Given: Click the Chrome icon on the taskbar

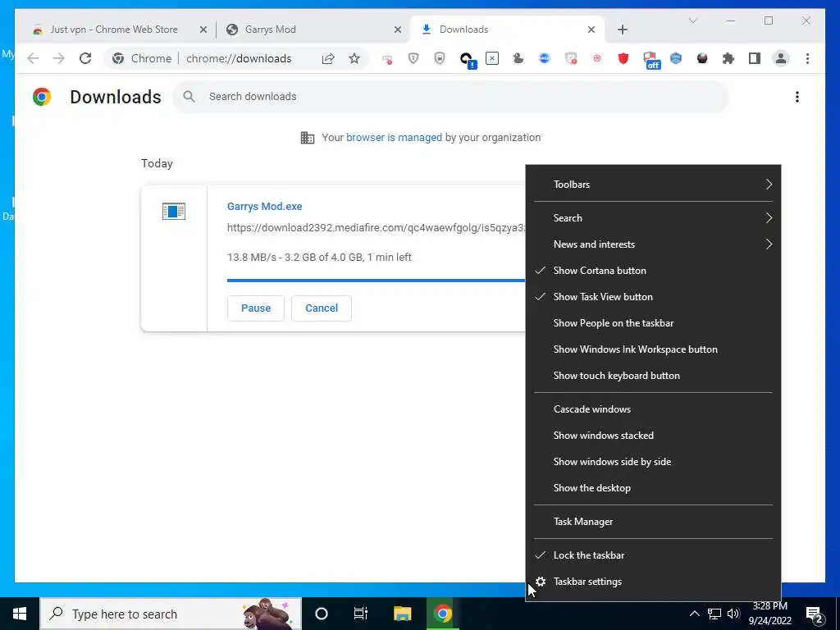Looking at the screenshot, I should [x=442, y=614].
